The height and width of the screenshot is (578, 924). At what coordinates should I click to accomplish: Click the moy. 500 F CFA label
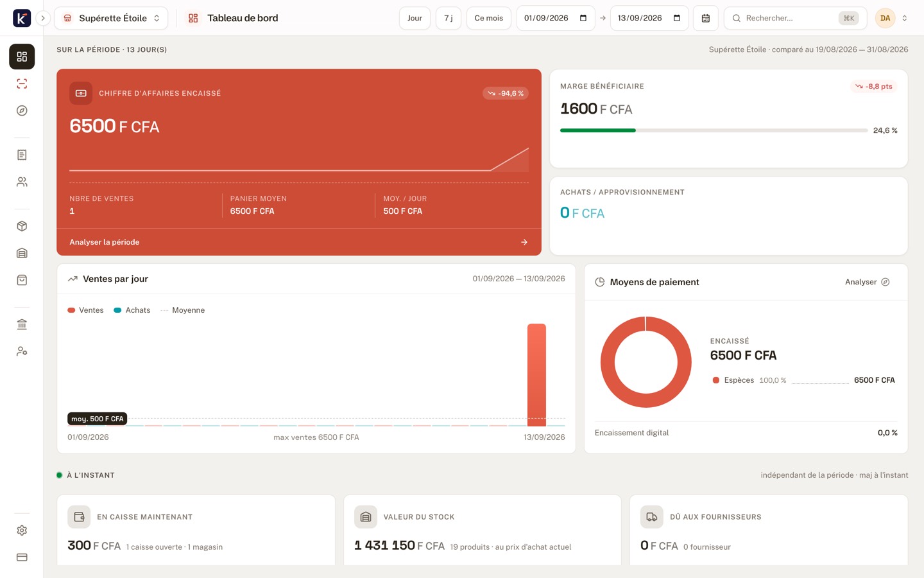click(x=98, y=419)
